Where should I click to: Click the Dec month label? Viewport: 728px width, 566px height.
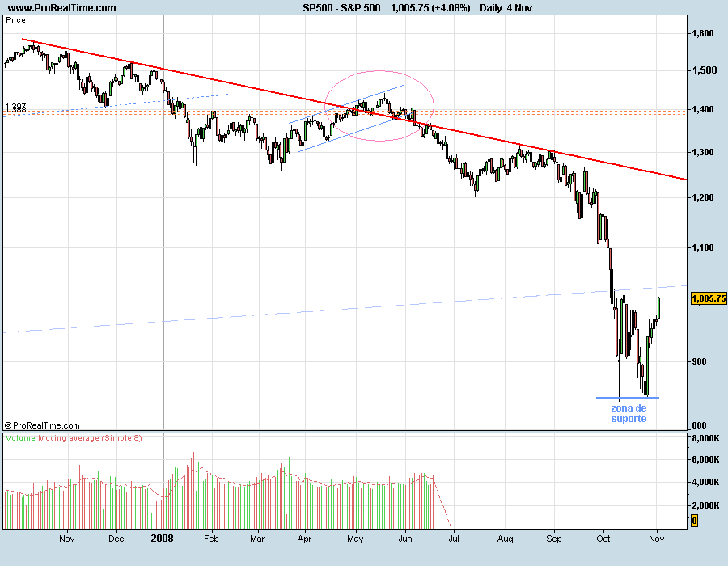(116, 539)
